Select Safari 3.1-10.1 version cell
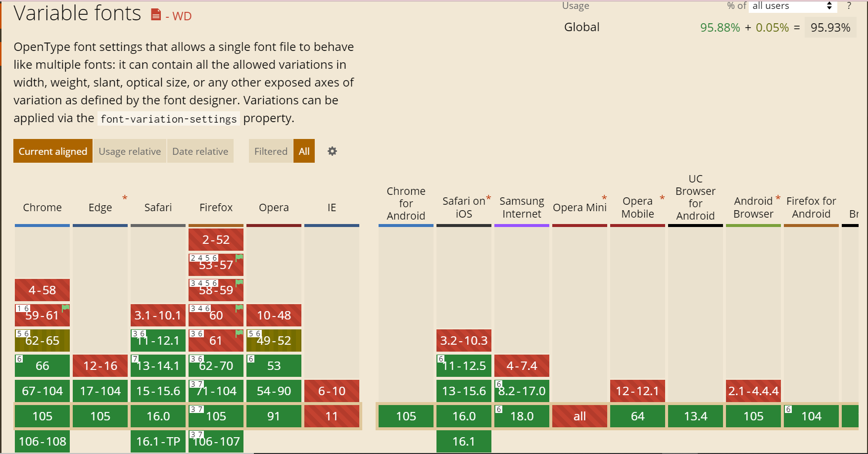The width and height of the screenshot is (868, 454). point(158,316)
